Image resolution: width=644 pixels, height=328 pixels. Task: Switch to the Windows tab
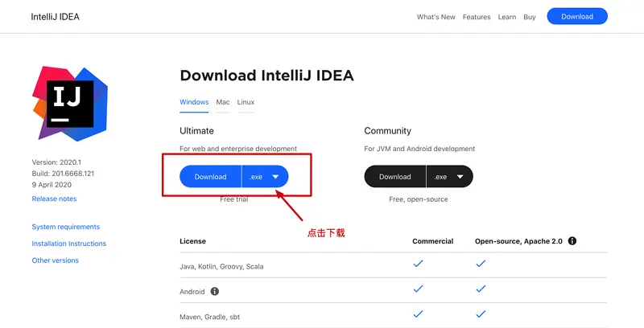click(x=194, y=102)
